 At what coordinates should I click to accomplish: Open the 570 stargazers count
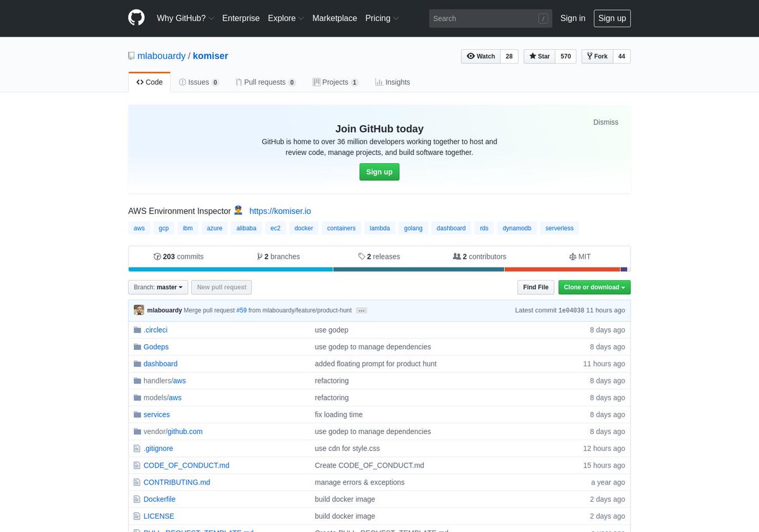click(565, 56)
